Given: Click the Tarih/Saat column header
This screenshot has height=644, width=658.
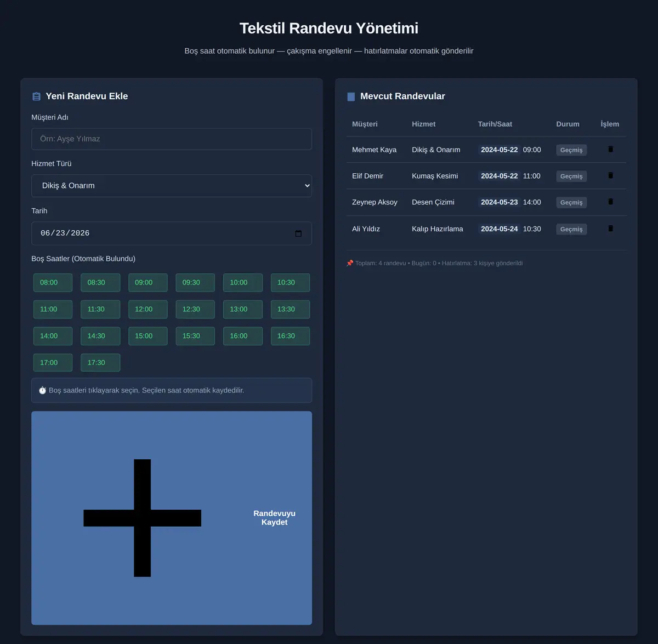Looking at the screenshot, I should pyautogui.click(x=495, y=124).
